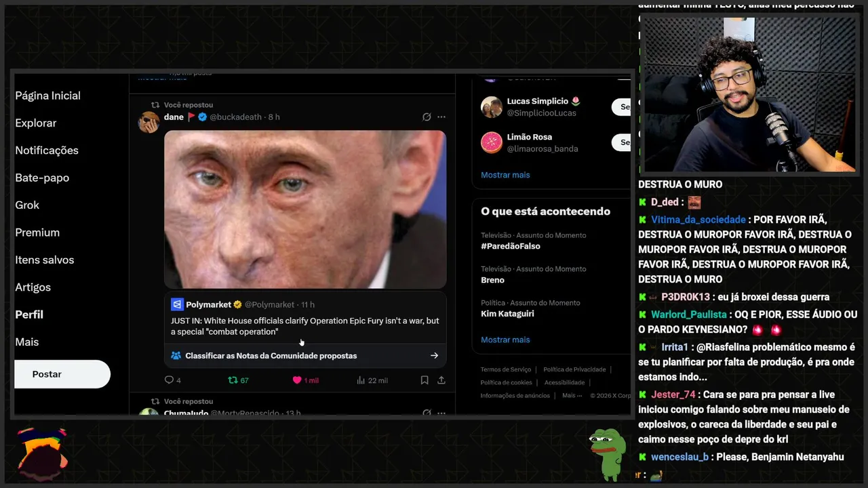Open Premium page

pyautogui.click(x=37, y=232)
